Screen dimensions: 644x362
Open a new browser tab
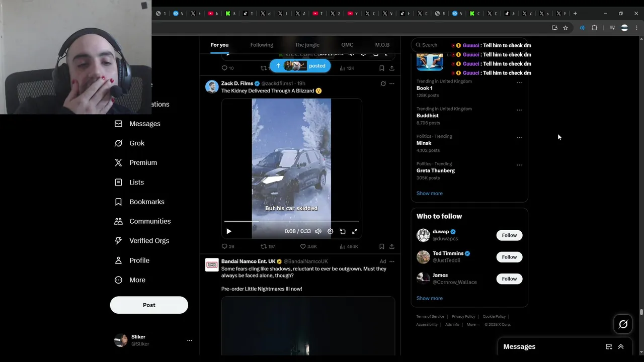575,14
